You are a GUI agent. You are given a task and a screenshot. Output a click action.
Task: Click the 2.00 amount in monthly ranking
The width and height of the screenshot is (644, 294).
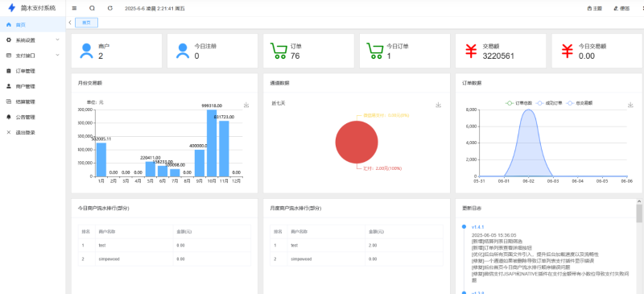(x=373, y=246)
